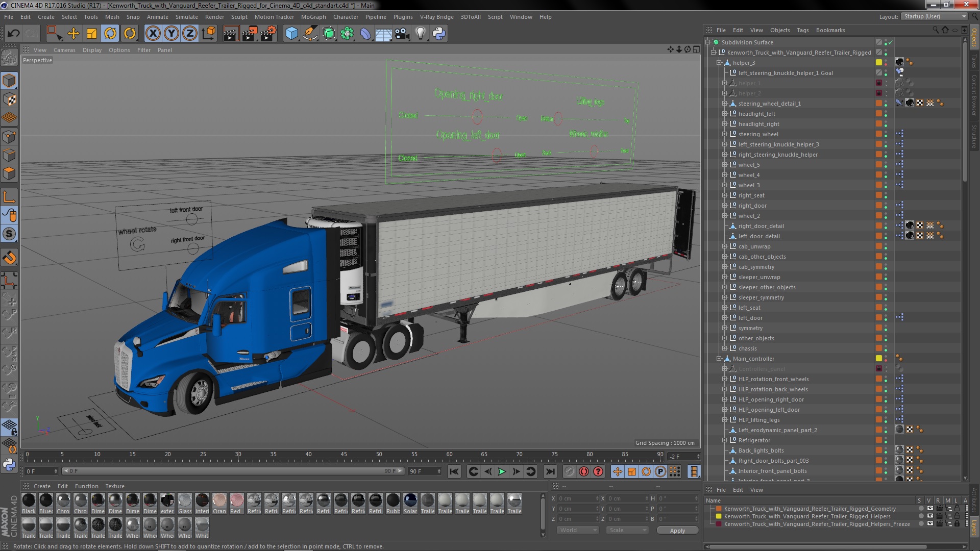The image size is (980, 551).
Task: Collapse the Main_controller hierarchy
Action: pyautogui.click(x=719, y=359)
